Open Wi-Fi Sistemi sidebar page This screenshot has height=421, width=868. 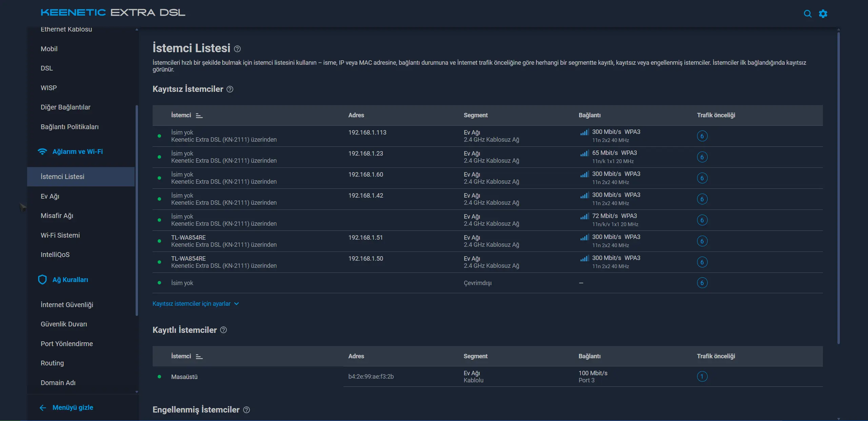coord(60,235)
